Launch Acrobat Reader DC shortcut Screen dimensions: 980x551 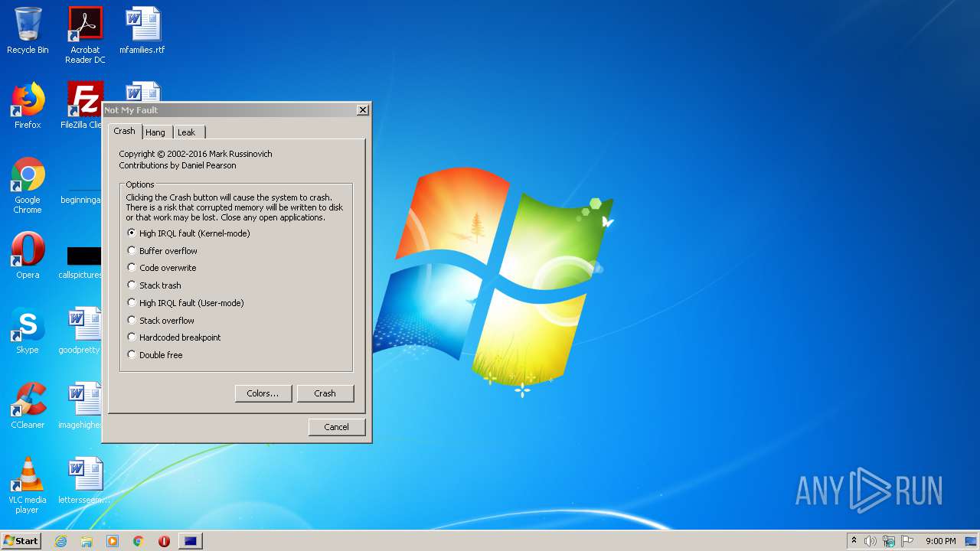85,35
